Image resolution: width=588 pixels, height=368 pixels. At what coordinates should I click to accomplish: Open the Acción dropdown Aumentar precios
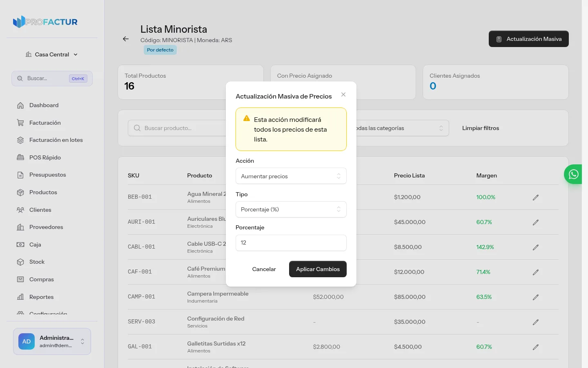(x=291, y=176)
